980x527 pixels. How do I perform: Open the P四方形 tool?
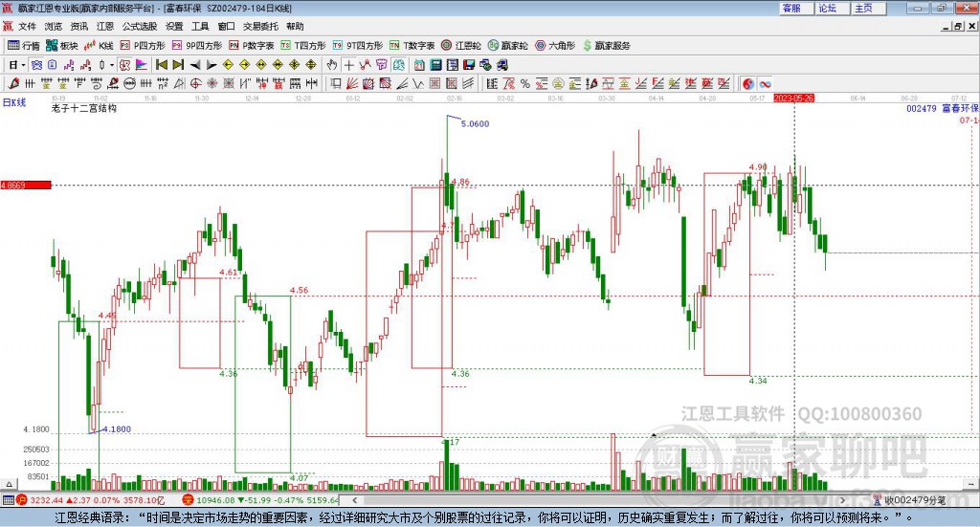[143, 46]
